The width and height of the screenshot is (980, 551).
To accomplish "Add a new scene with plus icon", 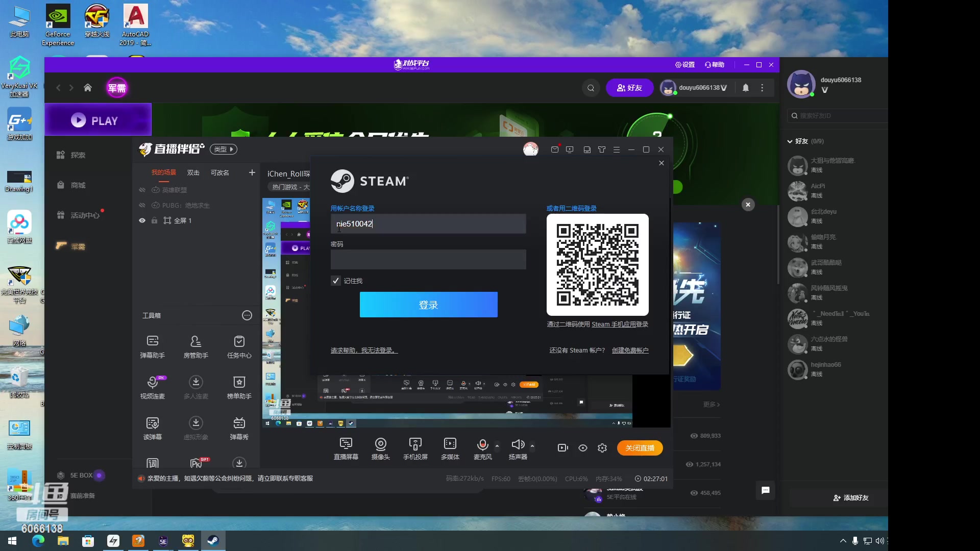I will click(x=252, y=172).
